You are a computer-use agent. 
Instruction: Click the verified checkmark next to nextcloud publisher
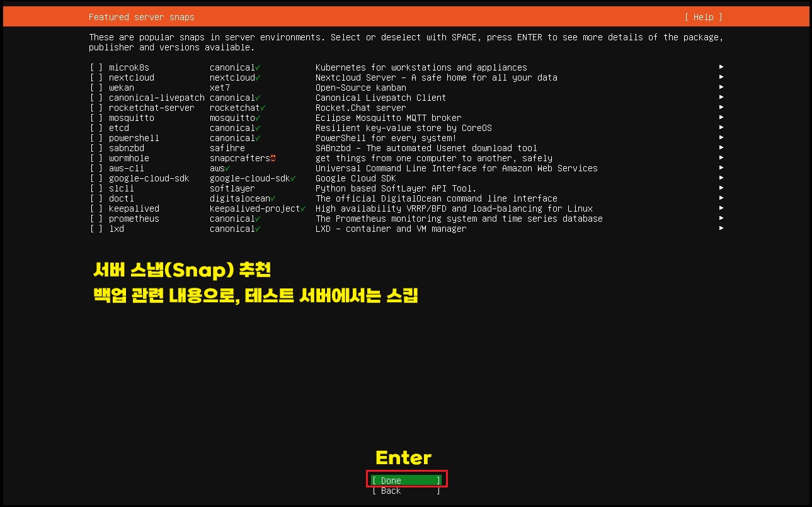pos(258,77)
